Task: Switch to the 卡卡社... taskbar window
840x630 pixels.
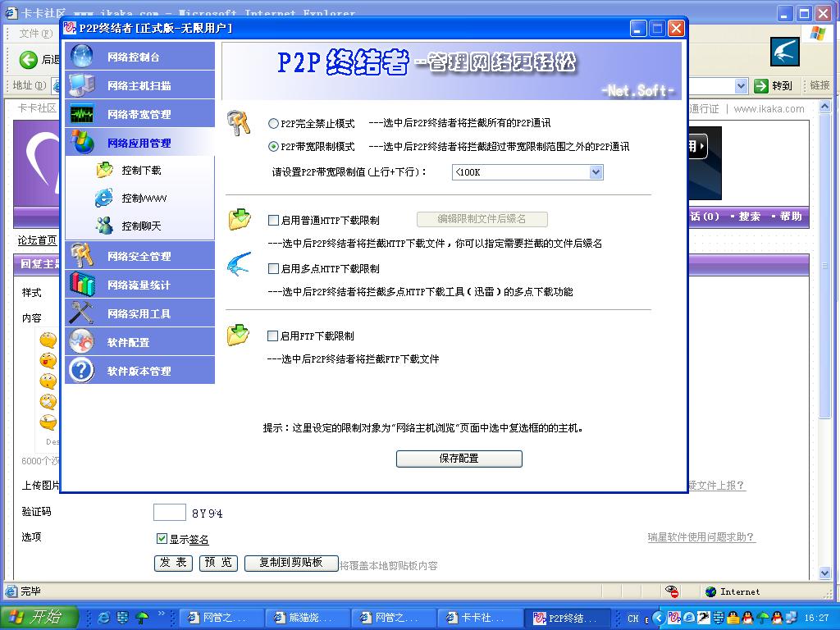Action: pyautogui.click(x=480, y=618)
